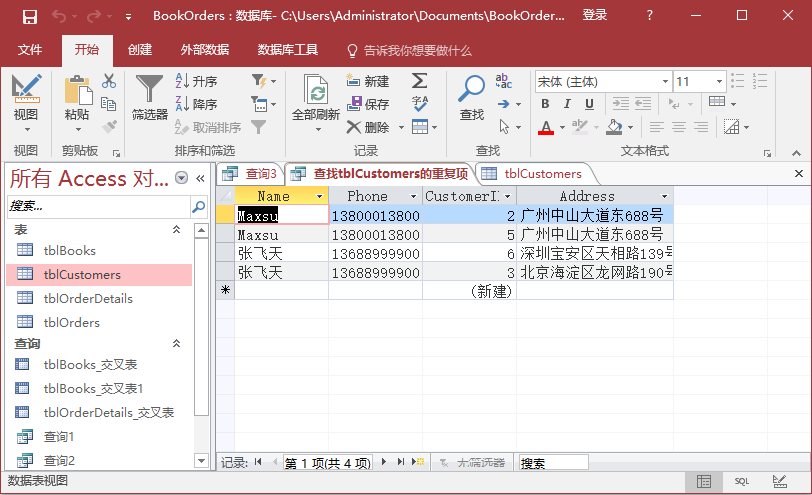Viewport: 812px width, 495px height.
Task: Toggle bold text formatting
Action: point(544,104)
